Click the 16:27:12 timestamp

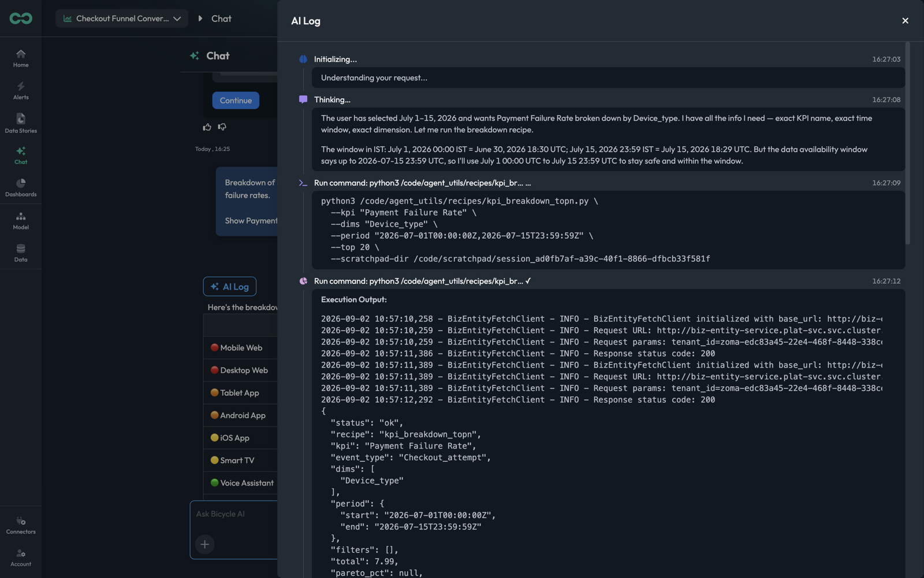tap(886, 281)
